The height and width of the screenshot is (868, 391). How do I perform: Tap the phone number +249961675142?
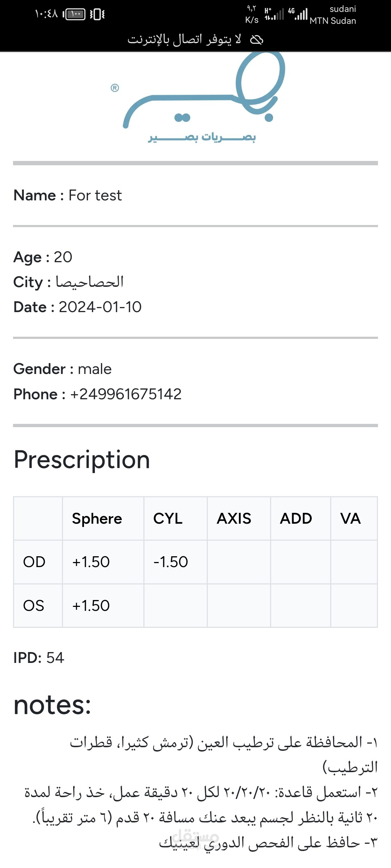pyautogui.click(x=126, y=394)
